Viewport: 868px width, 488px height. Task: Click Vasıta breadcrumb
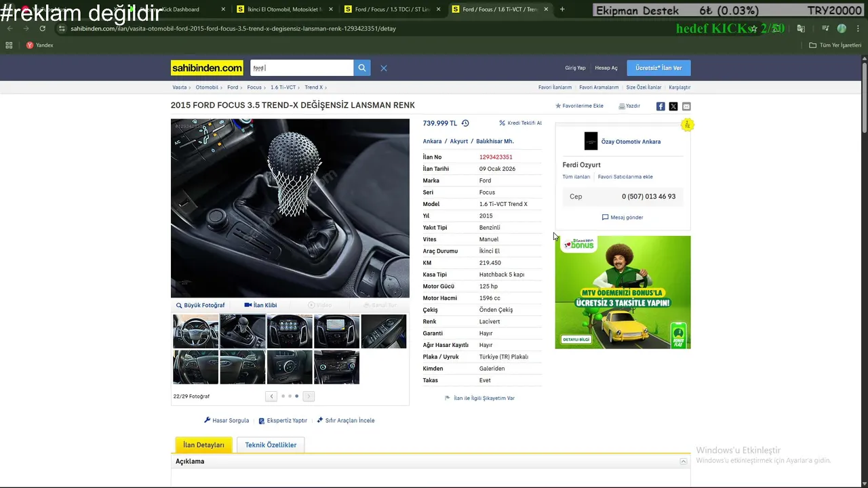[180, 87]
